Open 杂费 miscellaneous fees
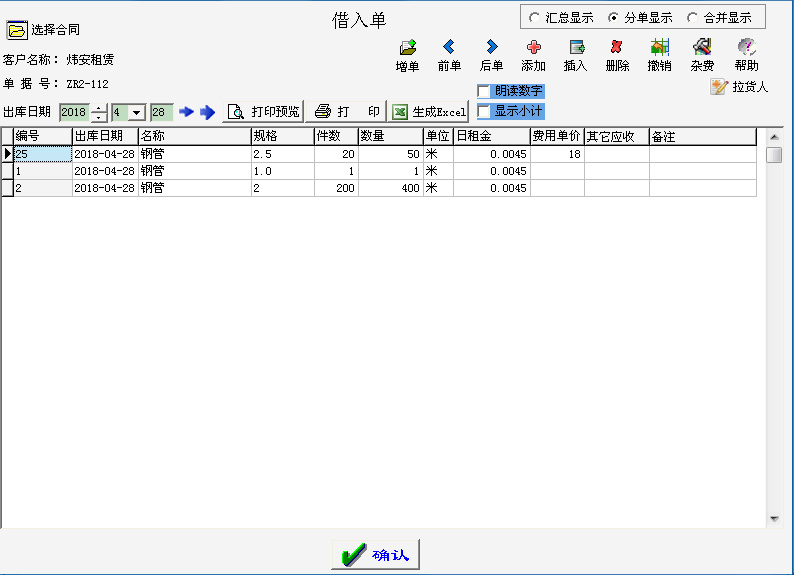The height and width of the screenshot is (575, 794). coord(702,47)
